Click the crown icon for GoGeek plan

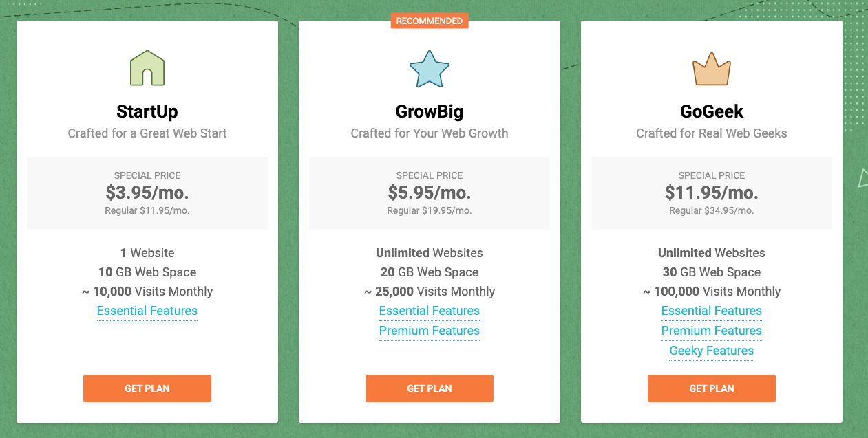(711, 68)
